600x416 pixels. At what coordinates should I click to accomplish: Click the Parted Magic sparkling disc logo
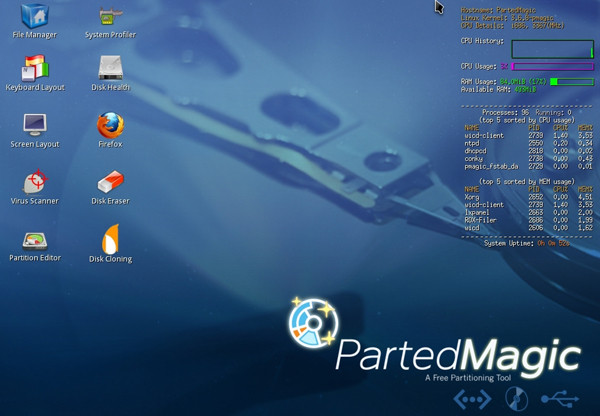tap(314, 324)
